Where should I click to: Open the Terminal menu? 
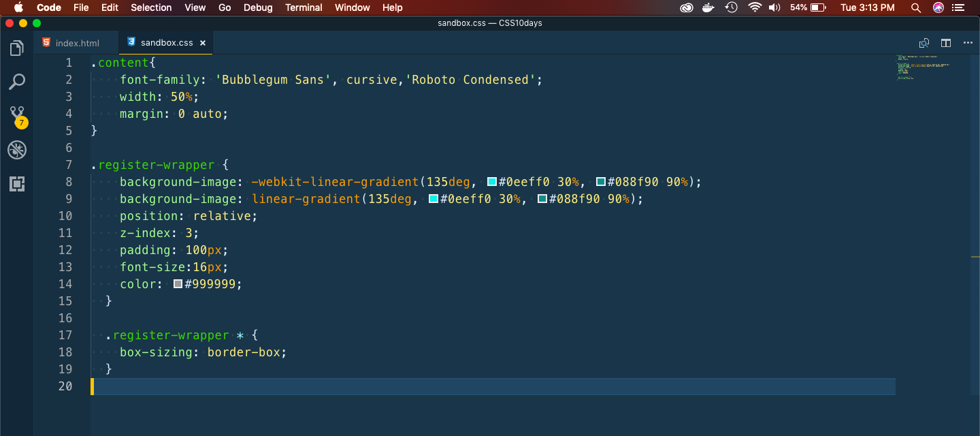[x=304, y=7]
